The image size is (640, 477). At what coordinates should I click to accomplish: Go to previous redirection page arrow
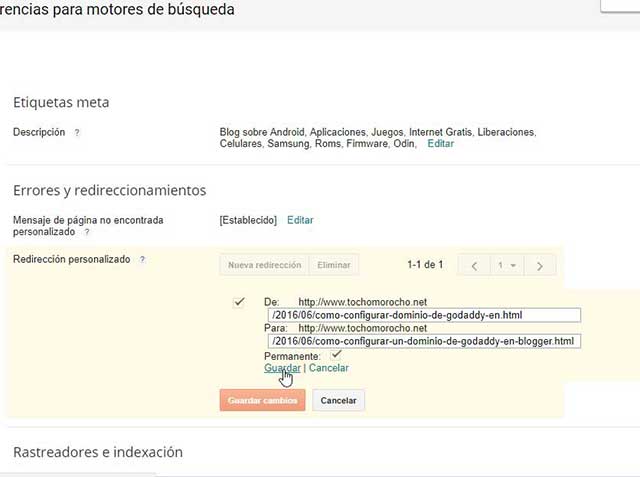coord(474,266)
